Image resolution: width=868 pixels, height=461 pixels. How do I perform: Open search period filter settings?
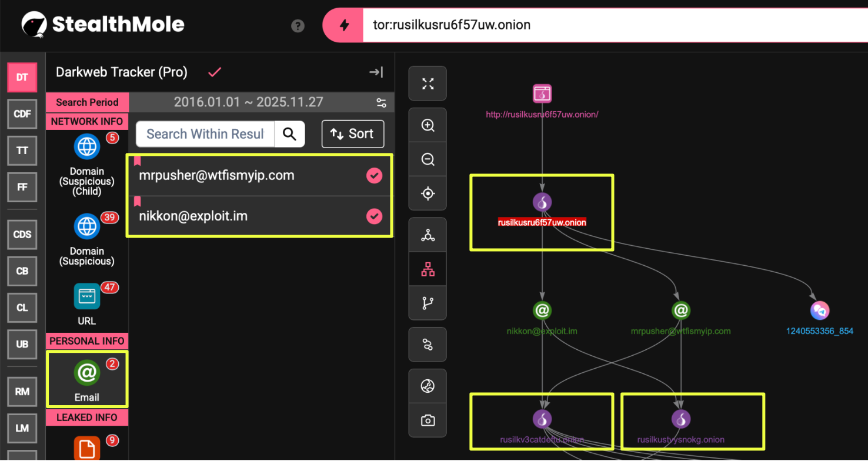pos(381,103)
